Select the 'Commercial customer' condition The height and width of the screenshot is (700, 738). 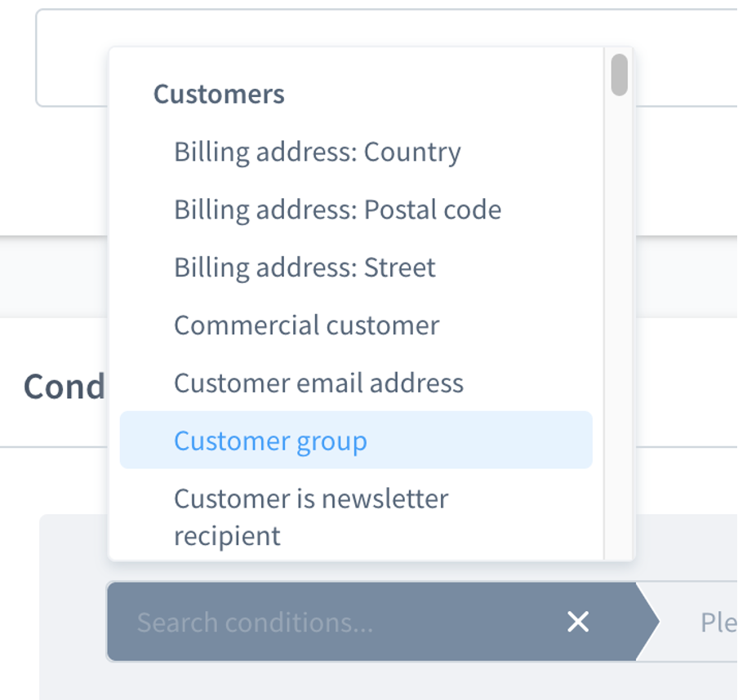click(356, 326)
